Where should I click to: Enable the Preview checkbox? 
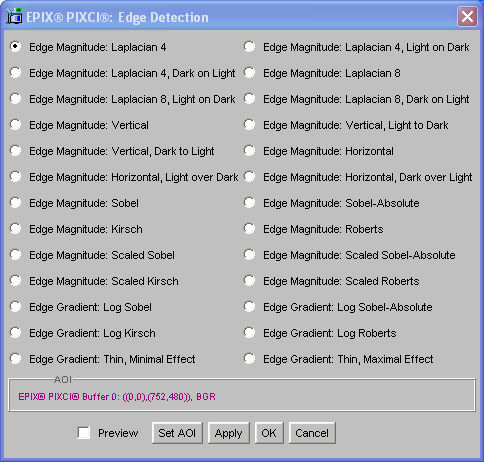(84, 433)
